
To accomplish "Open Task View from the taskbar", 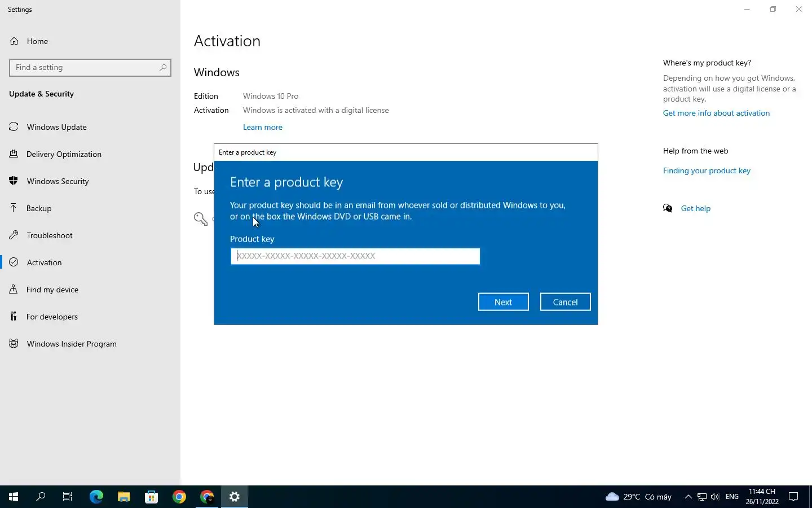I will point(68,497).
